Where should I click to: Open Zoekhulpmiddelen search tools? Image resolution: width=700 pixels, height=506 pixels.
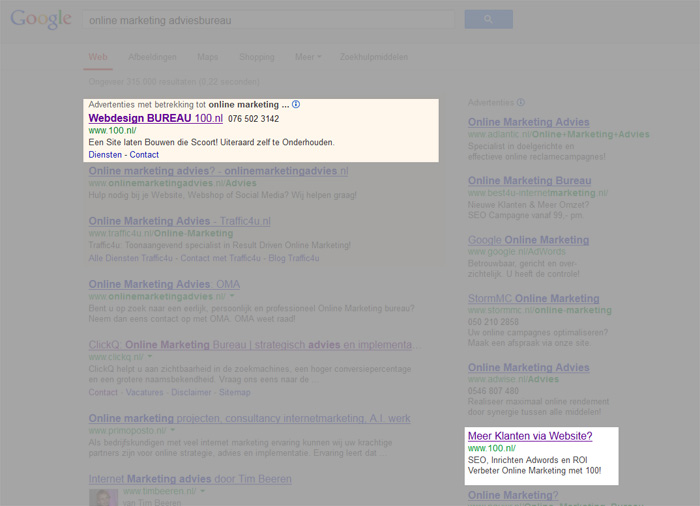pyautogui.click(x=375, y=57)
